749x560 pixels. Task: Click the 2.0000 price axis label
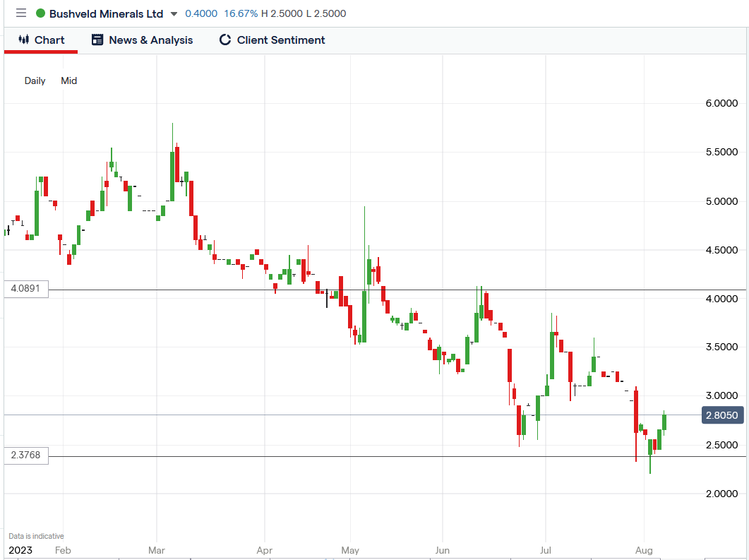point(721,494)
